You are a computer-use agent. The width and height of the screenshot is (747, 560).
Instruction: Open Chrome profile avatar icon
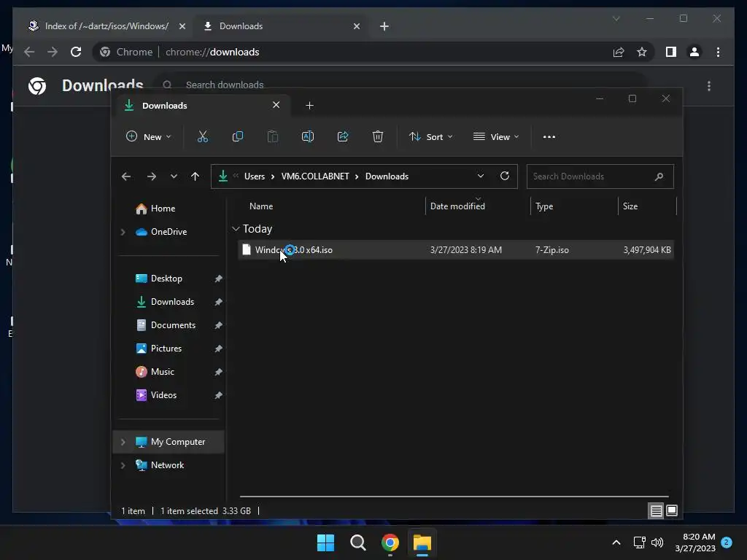pyautogui.click(x=694, y=52)
